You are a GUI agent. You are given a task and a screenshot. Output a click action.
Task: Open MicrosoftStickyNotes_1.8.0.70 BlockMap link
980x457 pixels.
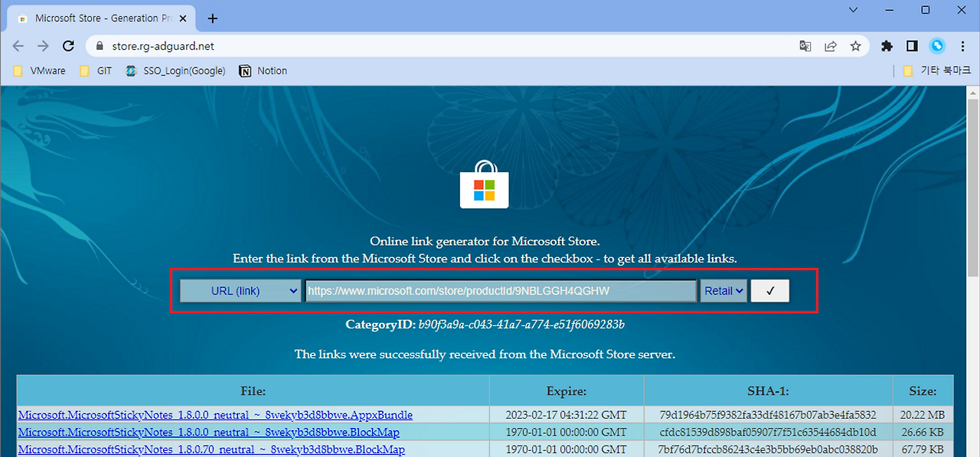pyautogui.click(x=211, y=449)
